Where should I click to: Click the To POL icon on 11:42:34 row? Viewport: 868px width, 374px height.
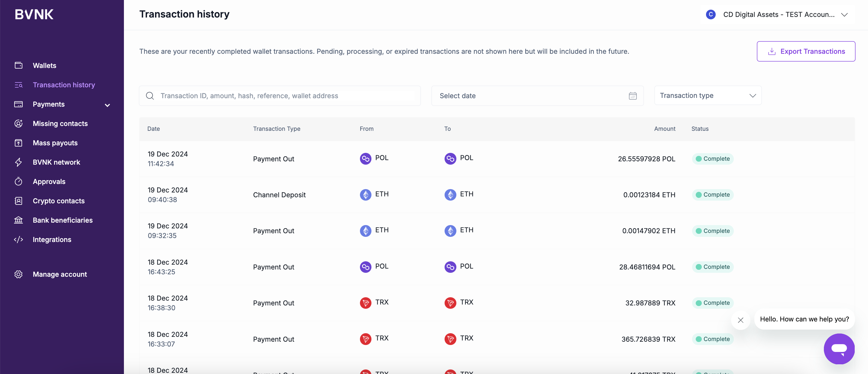click(x=450, y=159)
